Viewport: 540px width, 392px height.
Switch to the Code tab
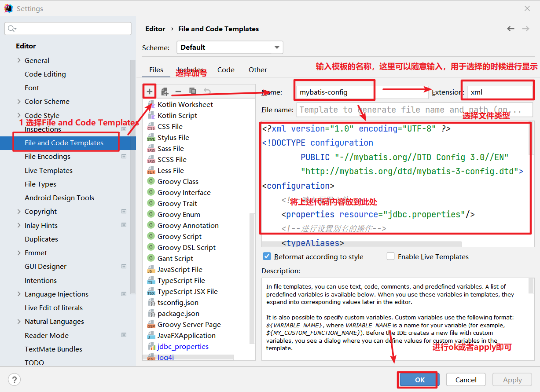(226, 70)
